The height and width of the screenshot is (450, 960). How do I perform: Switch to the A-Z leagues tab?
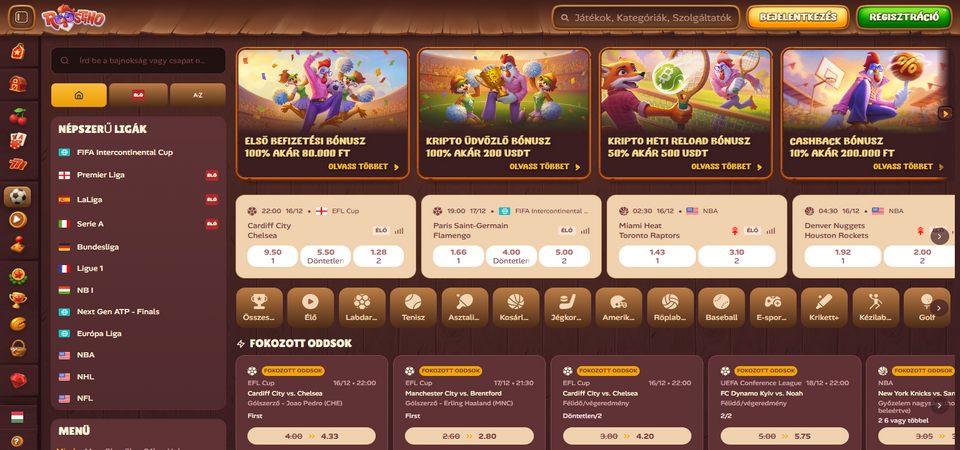pos(198,96)
